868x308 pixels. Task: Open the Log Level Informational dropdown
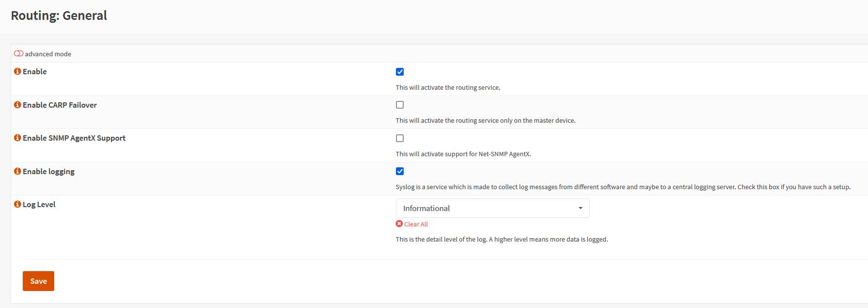pyautogui.click(x=492, y=208)
